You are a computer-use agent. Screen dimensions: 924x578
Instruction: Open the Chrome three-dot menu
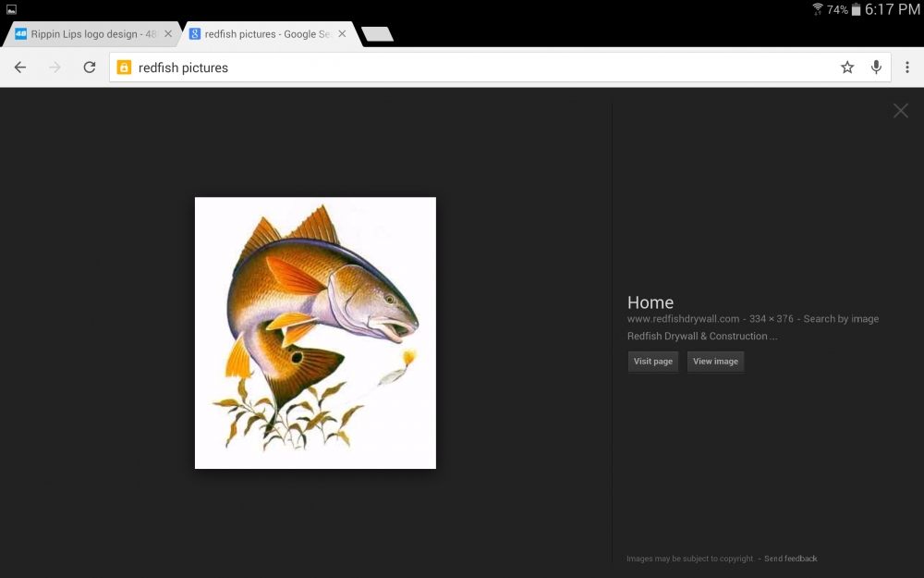(x=907, y=68)
